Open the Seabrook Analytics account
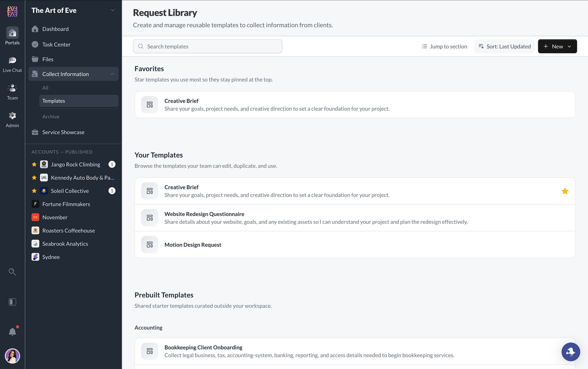This screenshot has width=588, height=369. [73, 244]
